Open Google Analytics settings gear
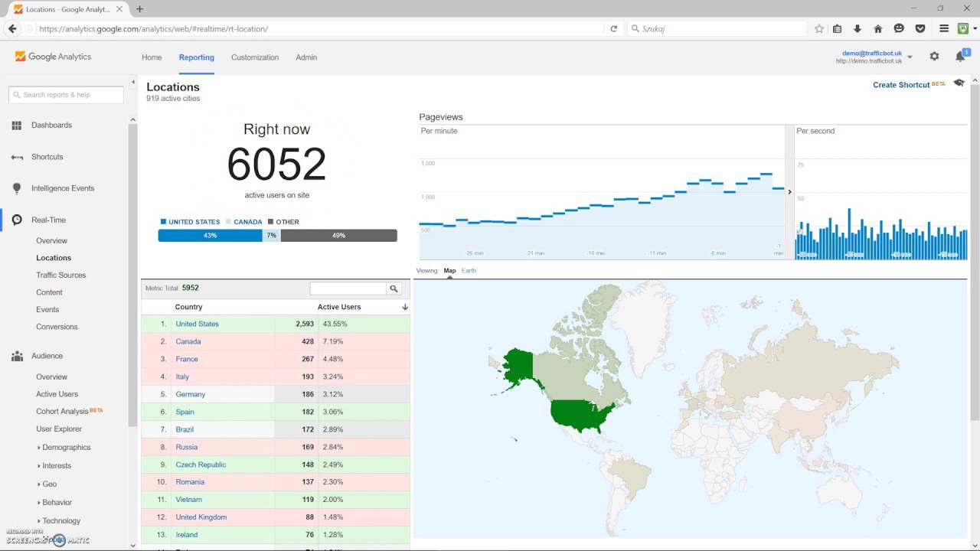 point(934,56)
